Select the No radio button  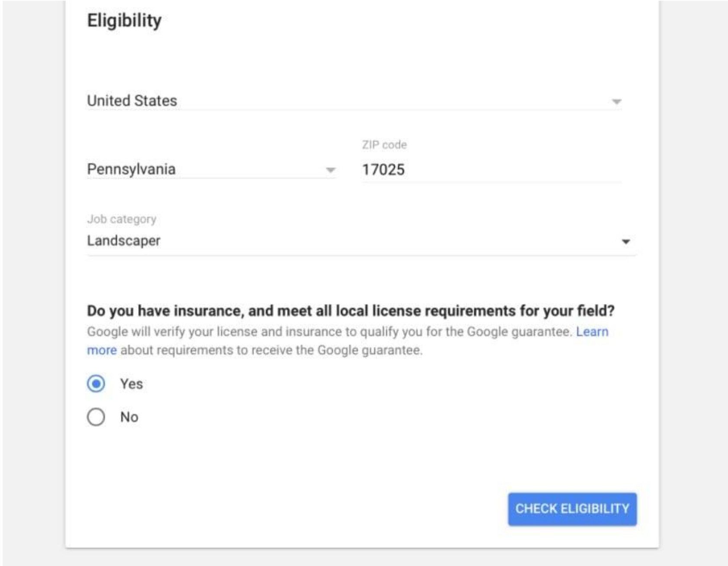[96, 417]
